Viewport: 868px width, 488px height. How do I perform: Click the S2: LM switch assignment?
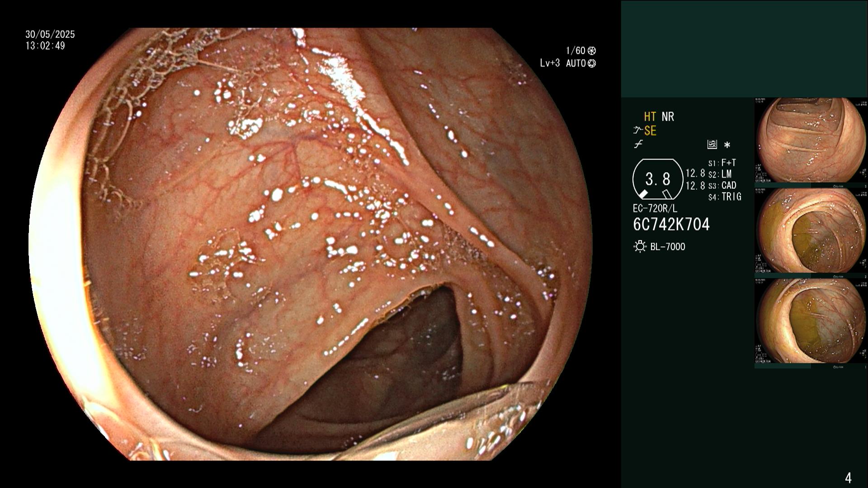pyautogui.click(x=720, y=174)
